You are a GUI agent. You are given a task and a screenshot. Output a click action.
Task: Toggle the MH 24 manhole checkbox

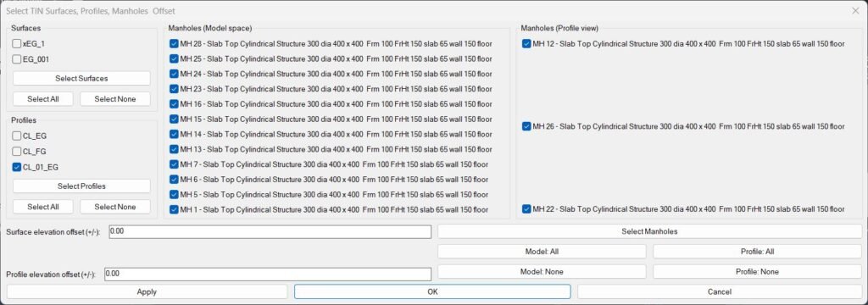(x=174, y=74)
